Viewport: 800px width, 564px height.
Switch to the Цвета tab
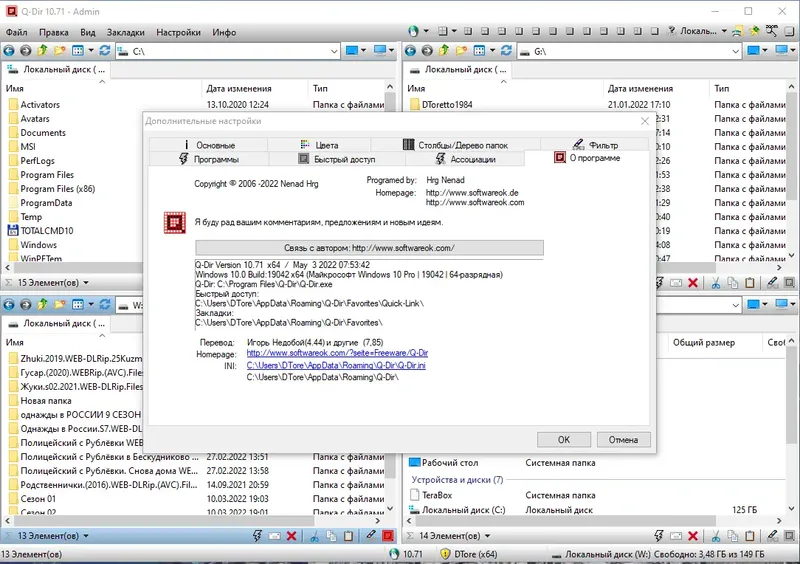(x=319, y=145)
